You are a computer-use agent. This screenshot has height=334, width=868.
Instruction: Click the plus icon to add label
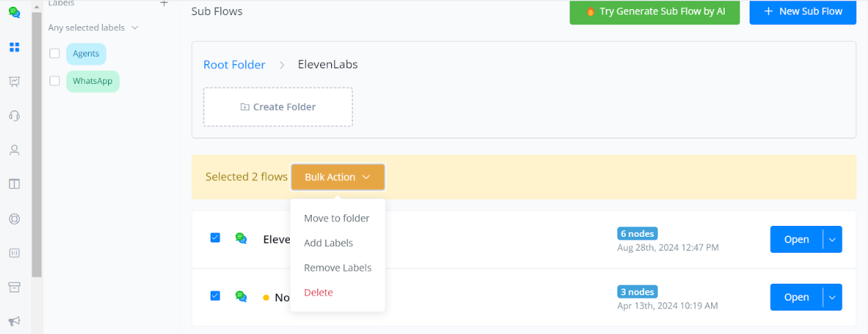[164, 3]
